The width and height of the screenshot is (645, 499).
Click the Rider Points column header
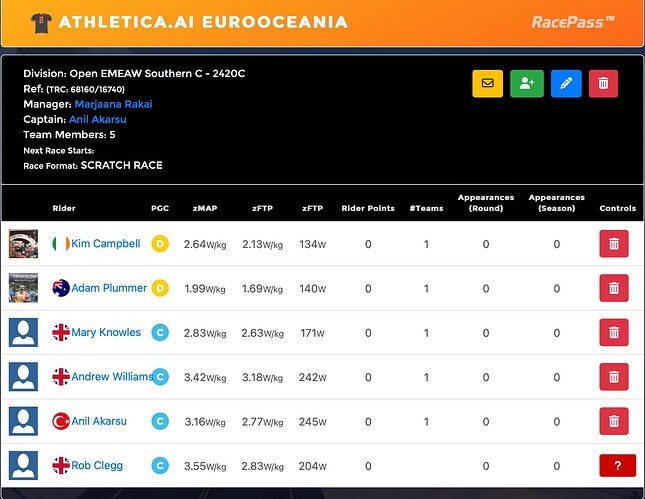[368, 208]
